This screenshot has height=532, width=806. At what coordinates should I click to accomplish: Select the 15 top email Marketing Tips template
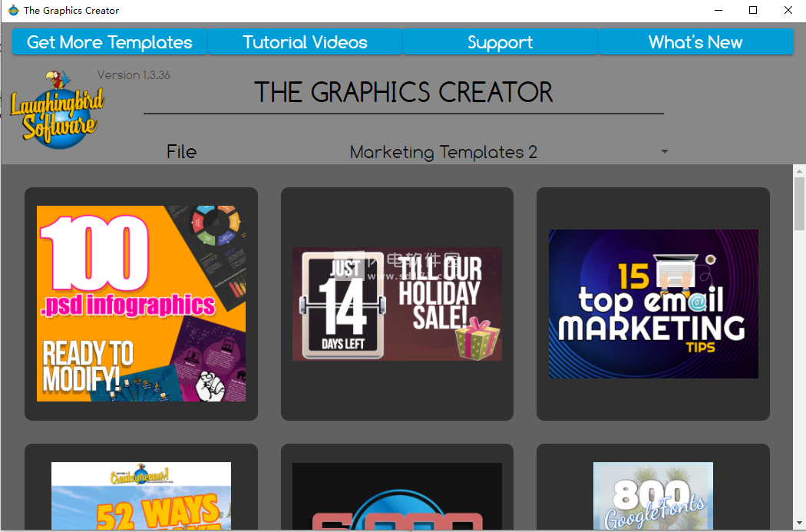tap(652, 304)
